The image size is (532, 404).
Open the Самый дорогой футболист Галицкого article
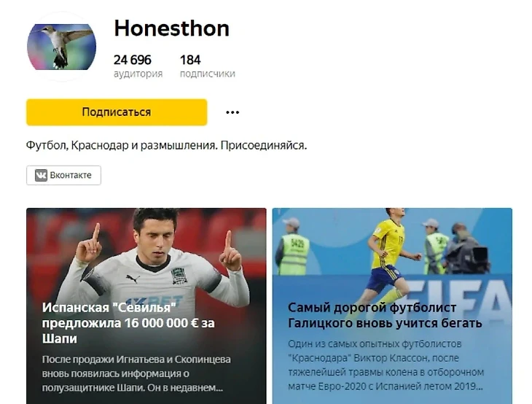tap(392, 306)
